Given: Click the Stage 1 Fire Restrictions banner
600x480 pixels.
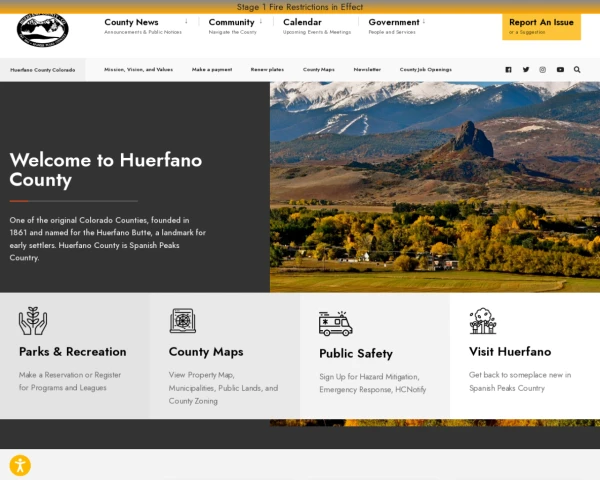Looking at the screenshot, I should tap(300, 7).
